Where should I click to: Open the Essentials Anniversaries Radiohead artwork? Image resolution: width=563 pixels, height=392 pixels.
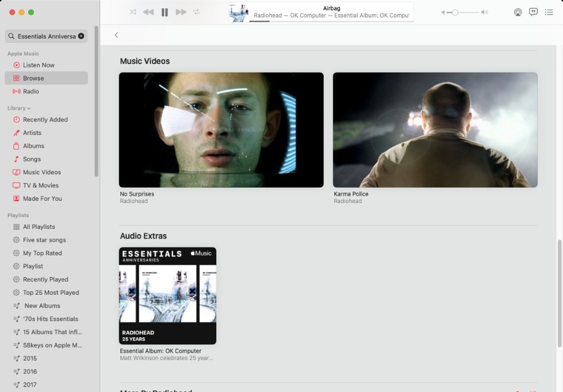(x=168, y=296)
